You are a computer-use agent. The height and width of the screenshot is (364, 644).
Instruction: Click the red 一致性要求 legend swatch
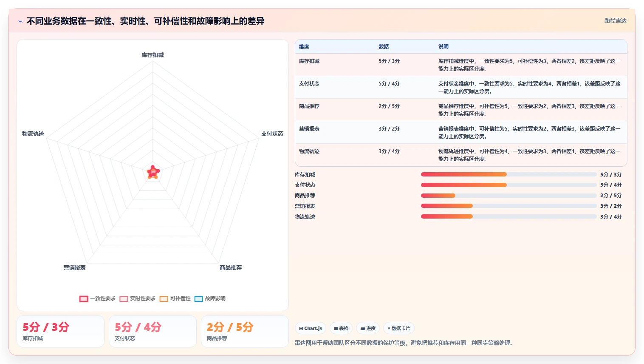pyautogui.click(x=84, y=299)
